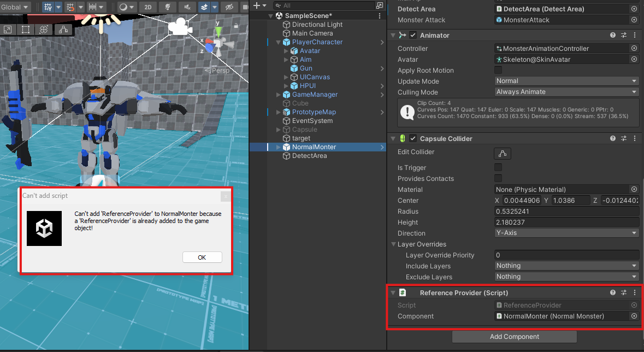This screenshot has width=644, height=352.
Task: Open Hierarchy search in window icon
Action: (x=380, y=5)
